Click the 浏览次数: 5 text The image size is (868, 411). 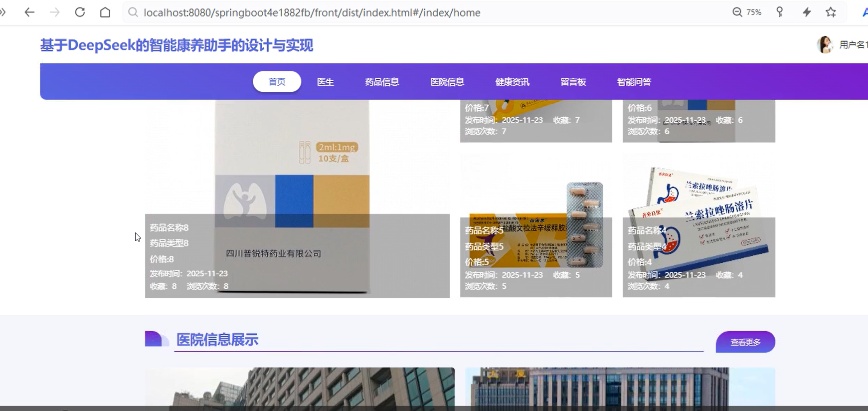486,286
